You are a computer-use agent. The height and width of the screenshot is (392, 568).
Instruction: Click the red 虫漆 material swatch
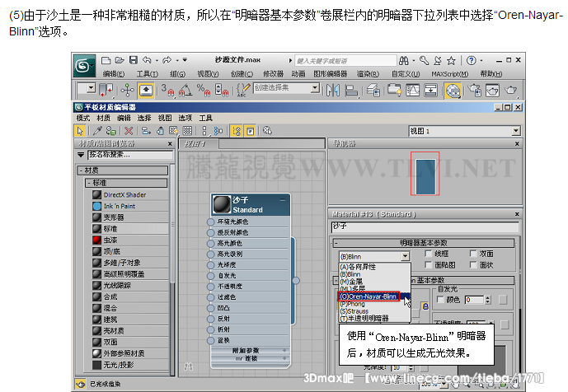click(x=96, y=240)
